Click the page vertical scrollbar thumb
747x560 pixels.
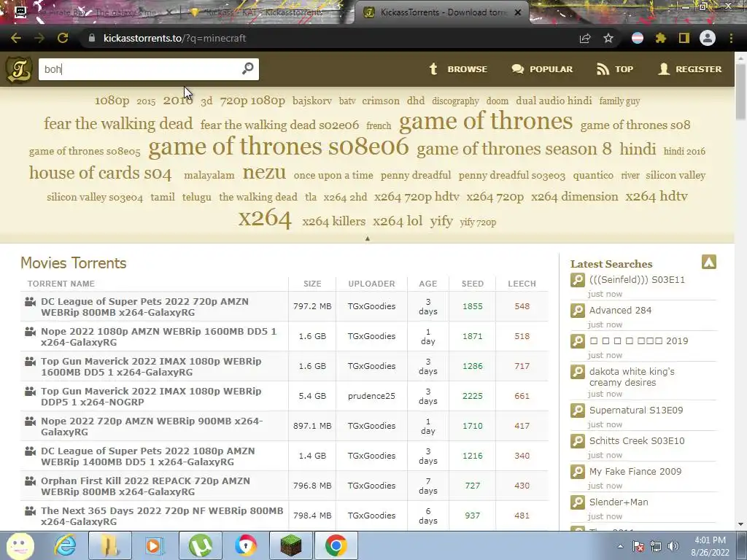point(741,90)
